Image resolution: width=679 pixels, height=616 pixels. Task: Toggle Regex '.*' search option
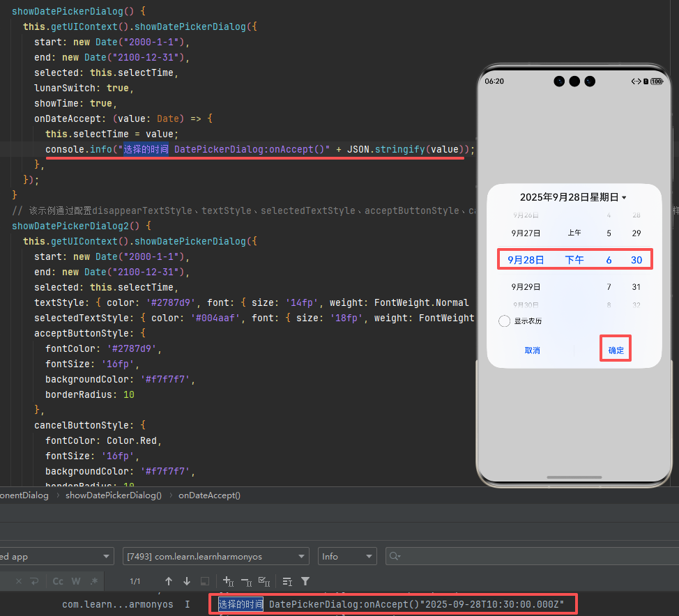[x=94, y=581]
